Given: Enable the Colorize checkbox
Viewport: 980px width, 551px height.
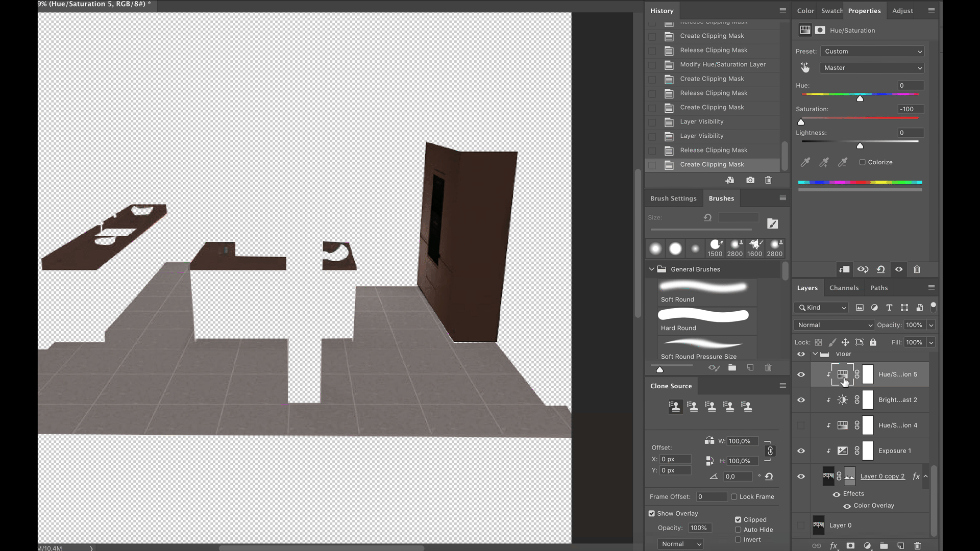Looking at the screenshot, I should point(863,162).
